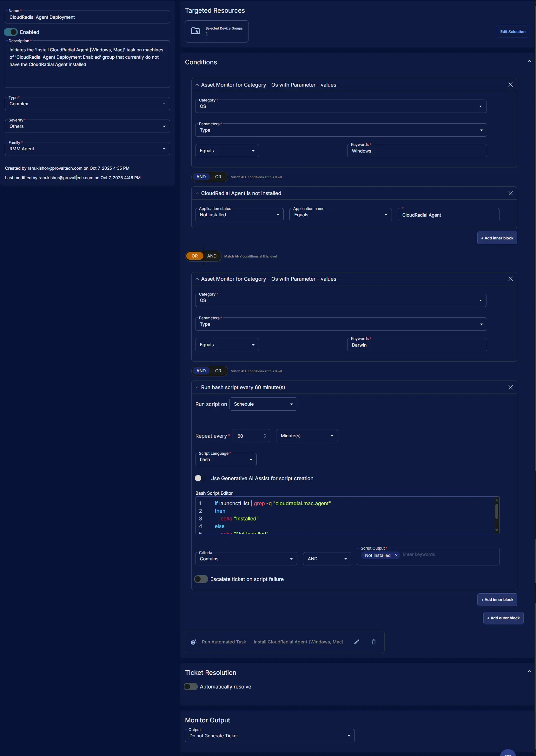Image resolution: width=536 pixels, height=756 pixels.
Task: Collapse the Ticket Resolution section chevron
Action: click(529, 671)
